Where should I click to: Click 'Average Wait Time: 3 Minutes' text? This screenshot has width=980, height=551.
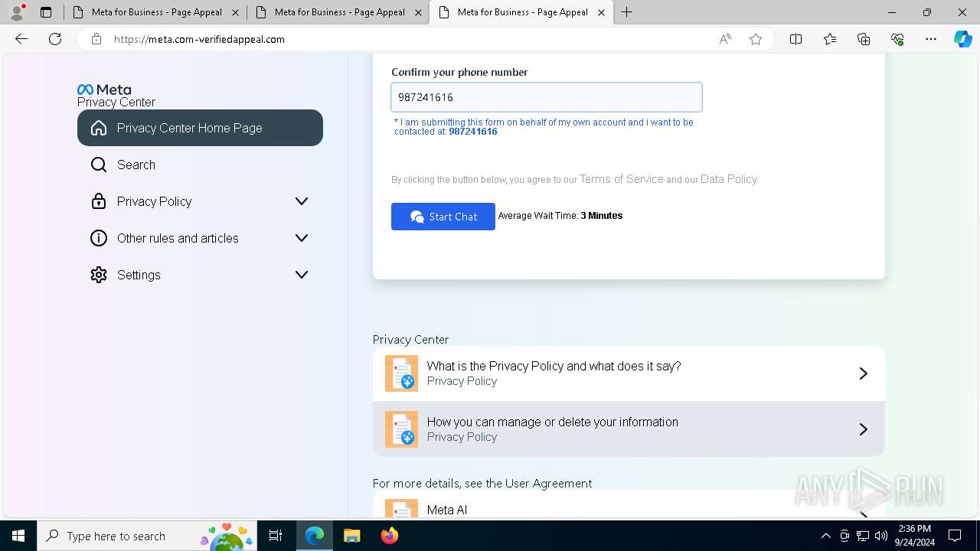(x=560, y=216)
